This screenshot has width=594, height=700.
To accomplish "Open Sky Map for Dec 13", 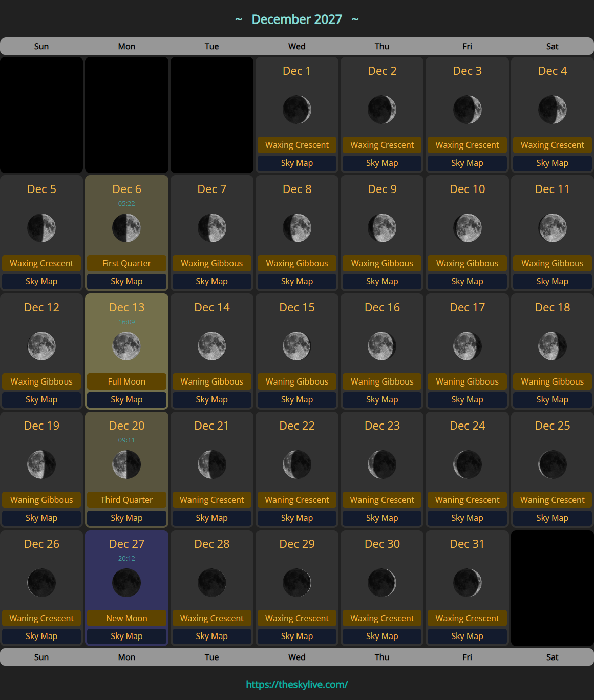I will click(x=126, y=399).
